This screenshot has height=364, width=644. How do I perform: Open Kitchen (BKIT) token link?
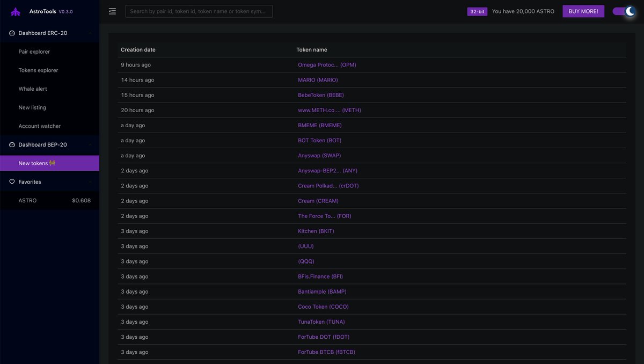[x=316, y=231]
